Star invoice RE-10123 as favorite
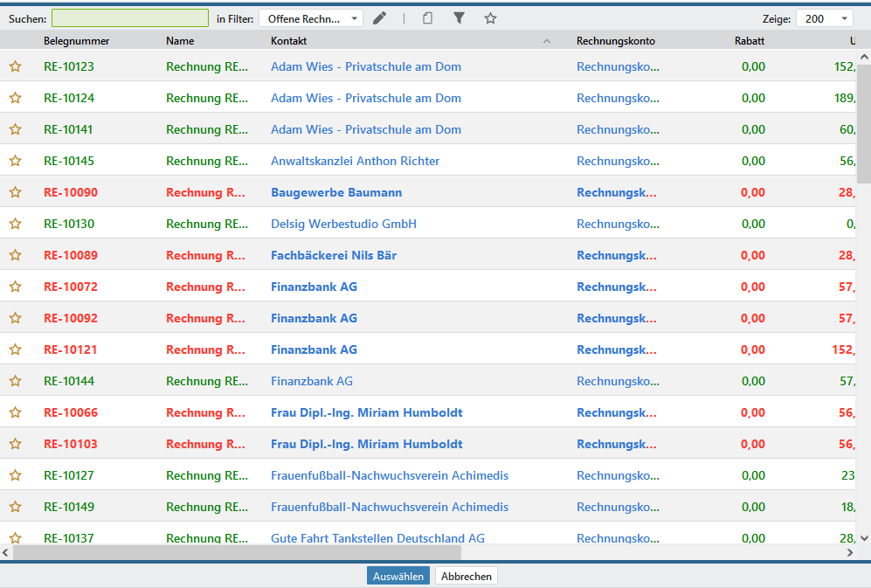The width and height of the screenshot is (871, 588). [x=15, y=66]
